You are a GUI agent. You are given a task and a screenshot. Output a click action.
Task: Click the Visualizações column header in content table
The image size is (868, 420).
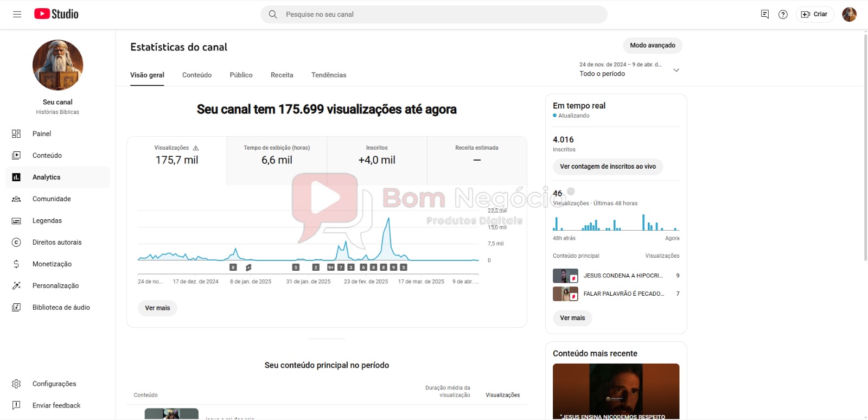pos(502,395)
